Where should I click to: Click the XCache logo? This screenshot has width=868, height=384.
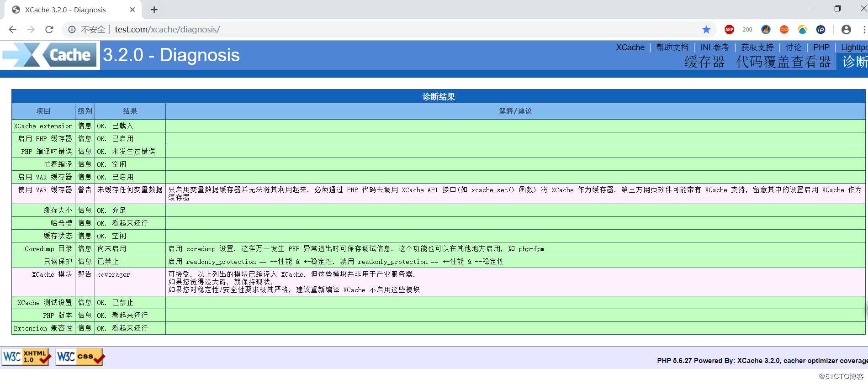(49, 55)
